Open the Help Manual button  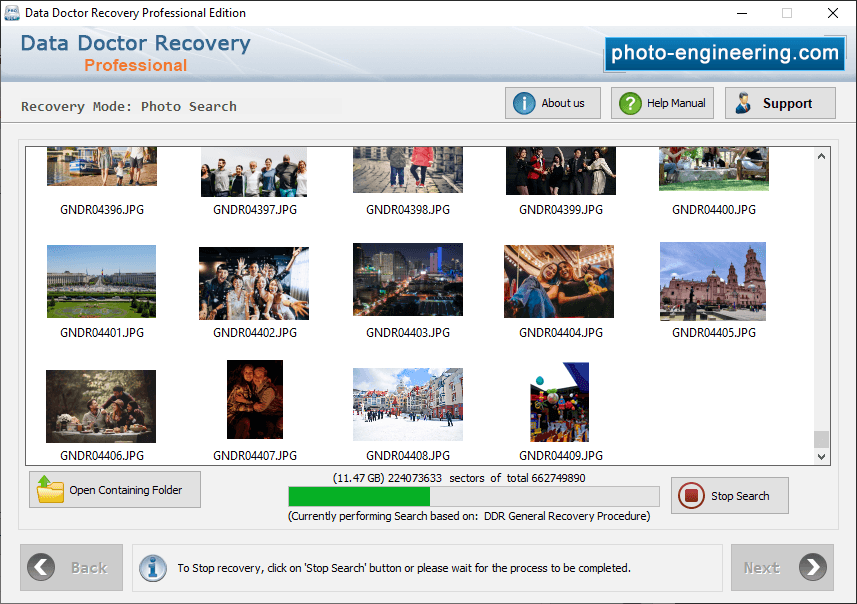coord(662,103)
